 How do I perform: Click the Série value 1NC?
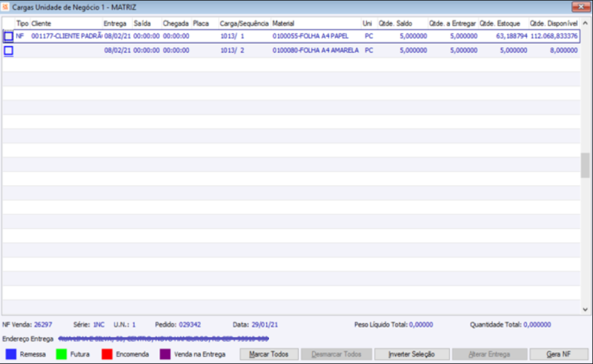(99, 325)
